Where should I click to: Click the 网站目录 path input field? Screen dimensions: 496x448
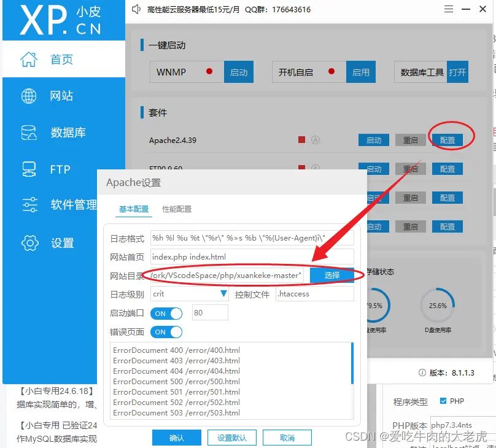227,275
